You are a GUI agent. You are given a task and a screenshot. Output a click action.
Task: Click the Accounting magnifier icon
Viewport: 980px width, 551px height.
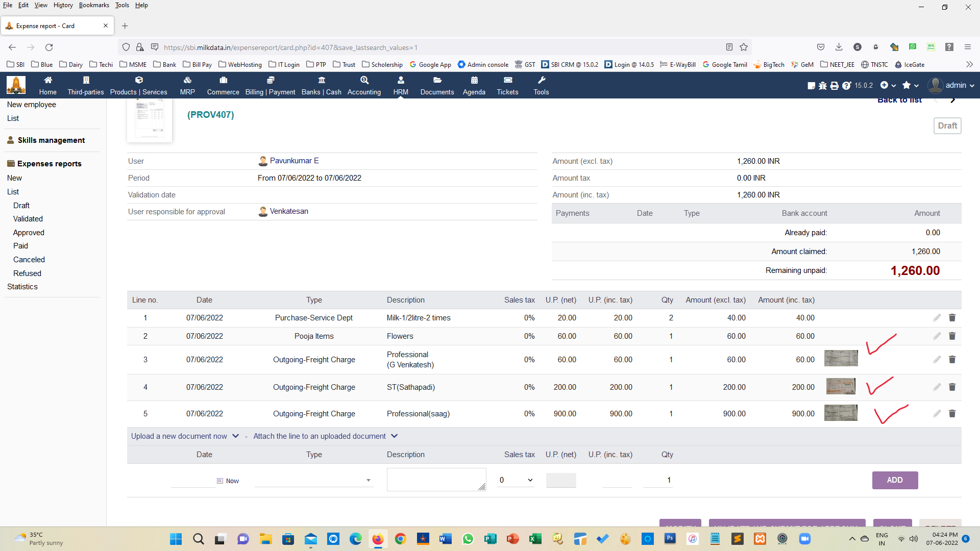pyautogui.click(x=364, y=80)
